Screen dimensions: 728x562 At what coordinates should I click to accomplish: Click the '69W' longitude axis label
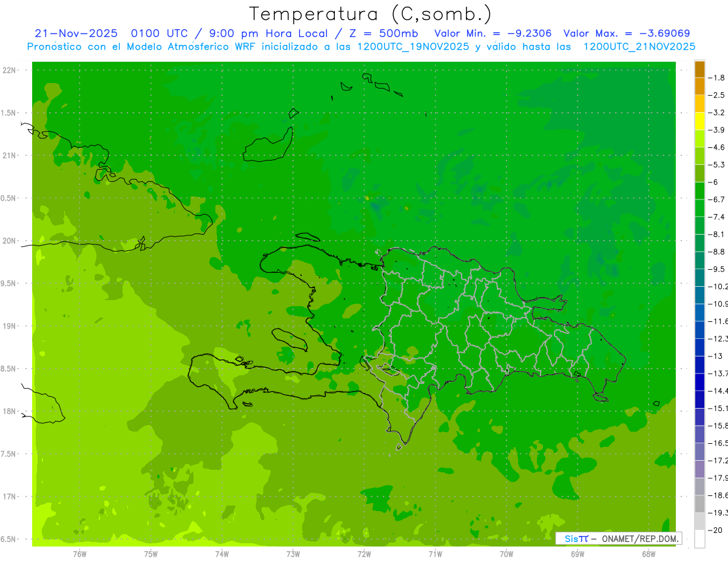coord(578,555)
